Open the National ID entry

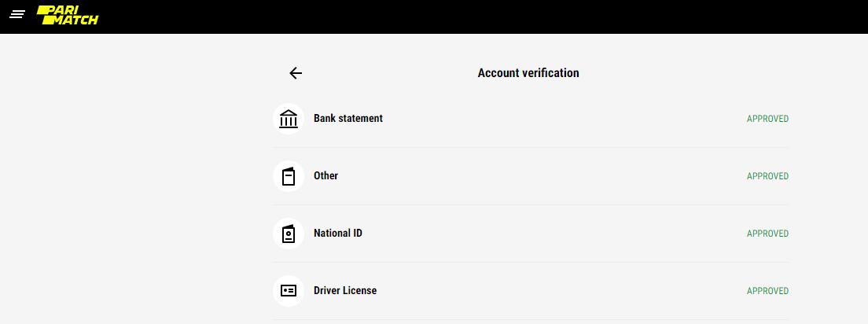[x=338, y=234]
